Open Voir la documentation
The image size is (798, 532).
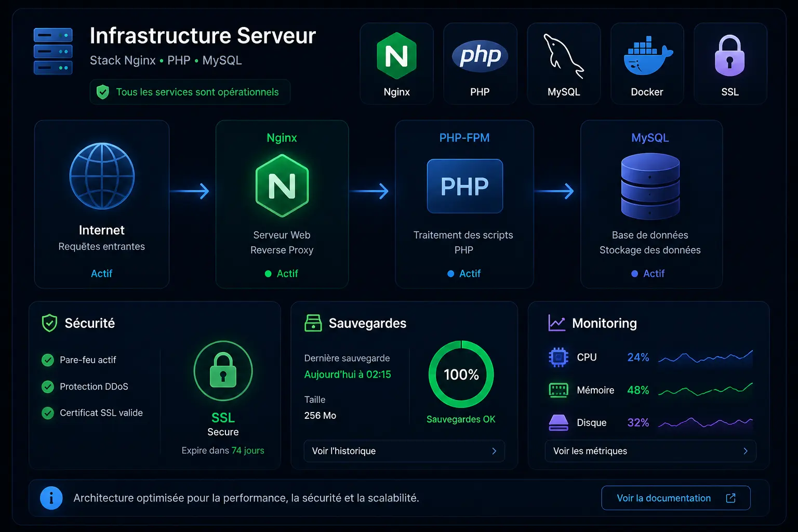point(676,498)
